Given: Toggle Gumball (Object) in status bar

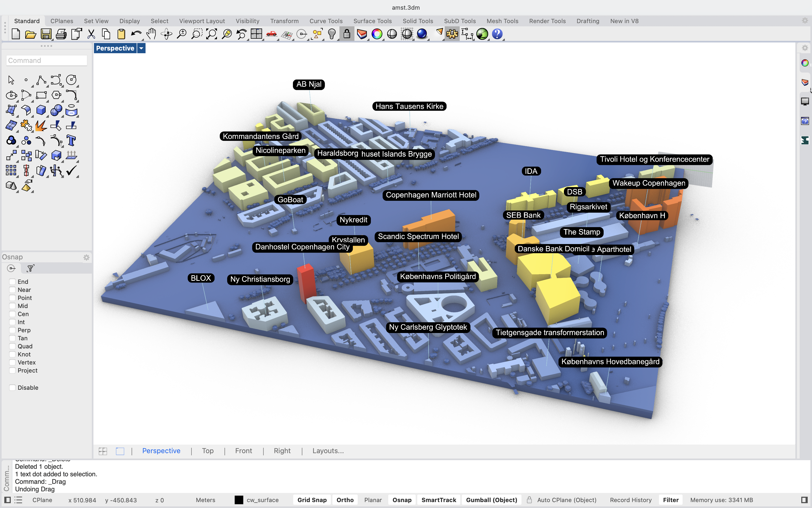Looking at the screenshot, I should [492, 500].
